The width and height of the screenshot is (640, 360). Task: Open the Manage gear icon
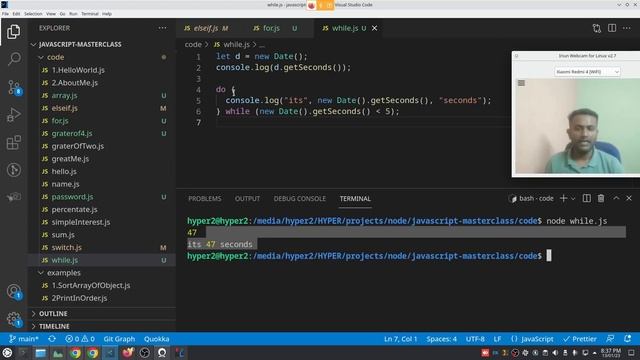[x=14, y=319]
